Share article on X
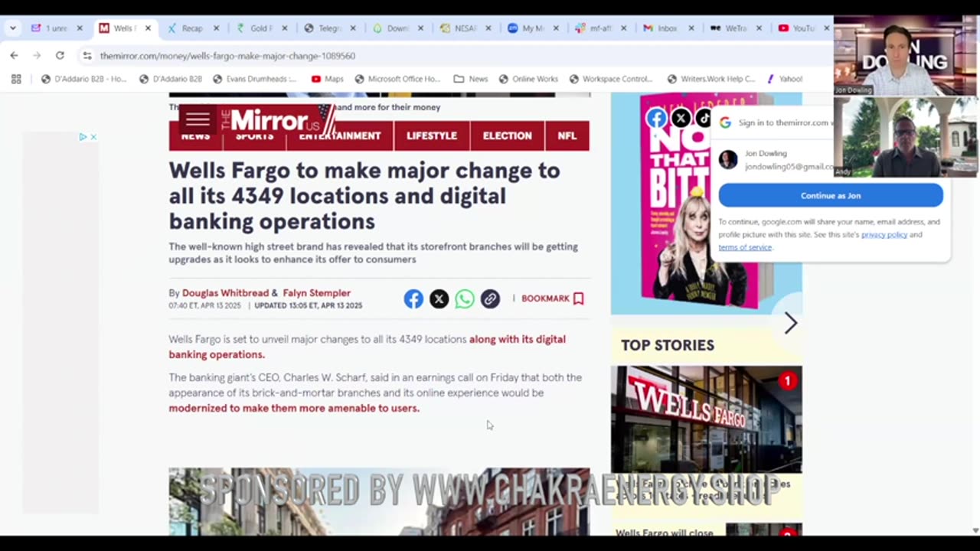This screenshot has height=551, width=980. (x=439, y=298)
